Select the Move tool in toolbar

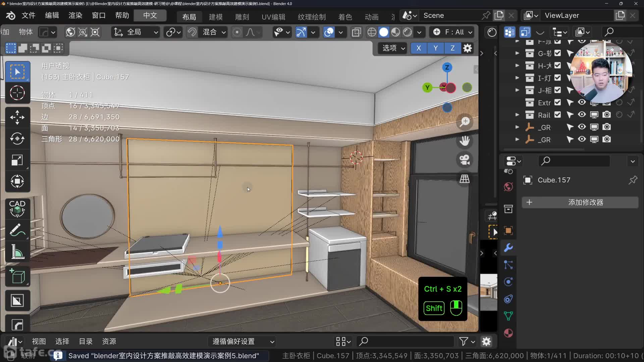pyautogui.click(x=17, y=117)
